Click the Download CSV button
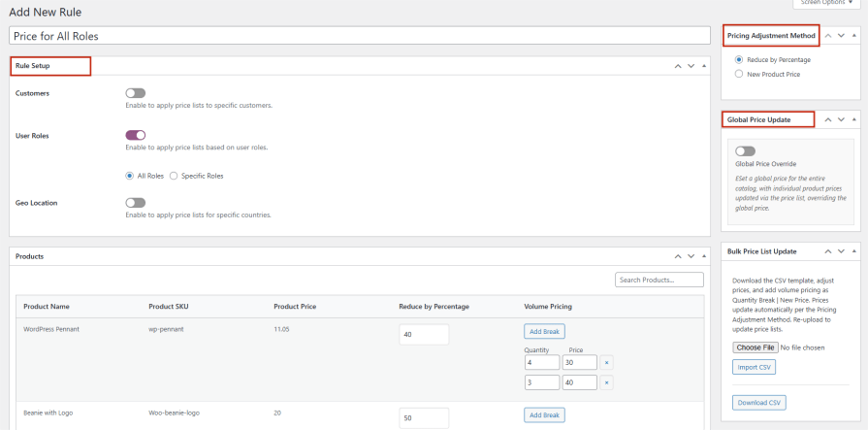Viewport: 868px width, 430px height. pos(758,402)
